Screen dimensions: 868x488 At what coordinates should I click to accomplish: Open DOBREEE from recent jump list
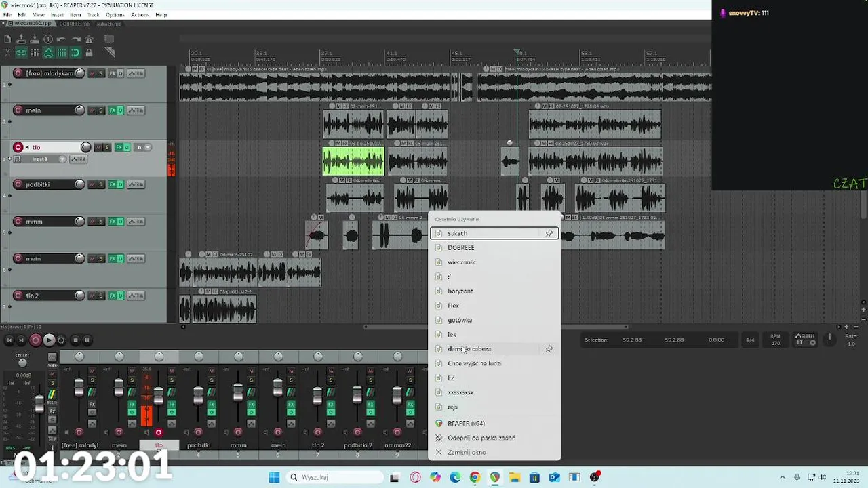[x=494, y=247]
